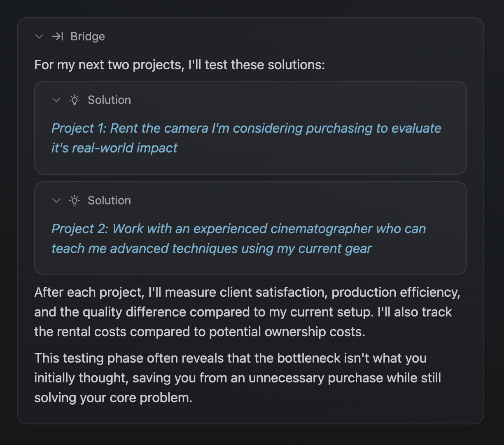Click the 'the rental costs compared' line

coord(200,332)
